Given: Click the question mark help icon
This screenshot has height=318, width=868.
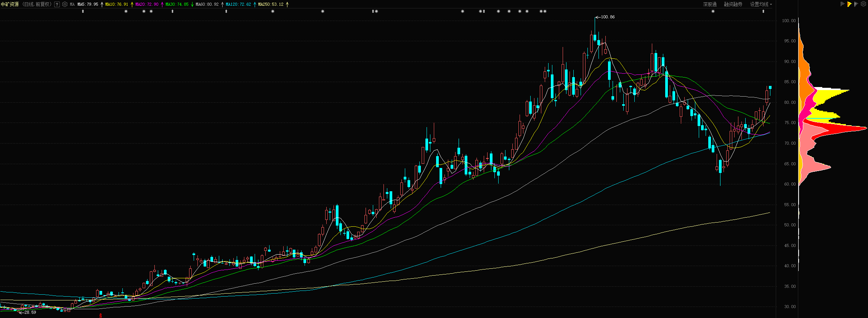Looking at the screenshot, I should (x=57, y=5).
